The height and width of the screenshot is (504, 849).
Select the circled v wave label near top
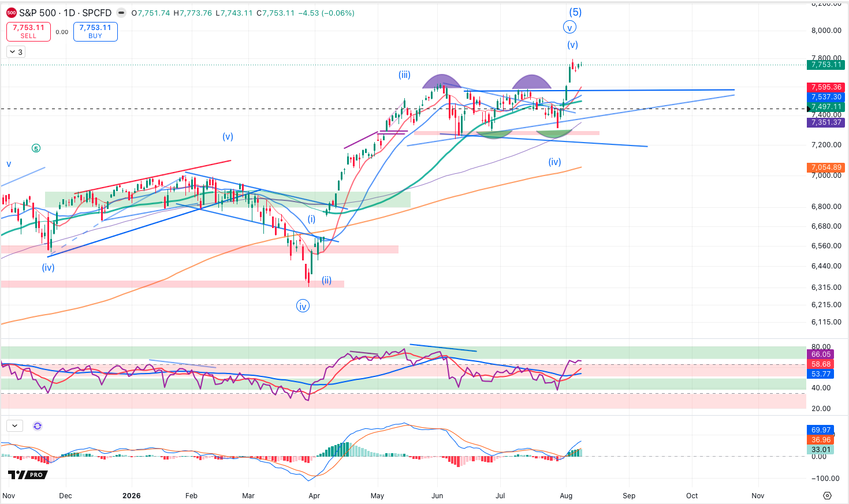(x=569, y=27)
